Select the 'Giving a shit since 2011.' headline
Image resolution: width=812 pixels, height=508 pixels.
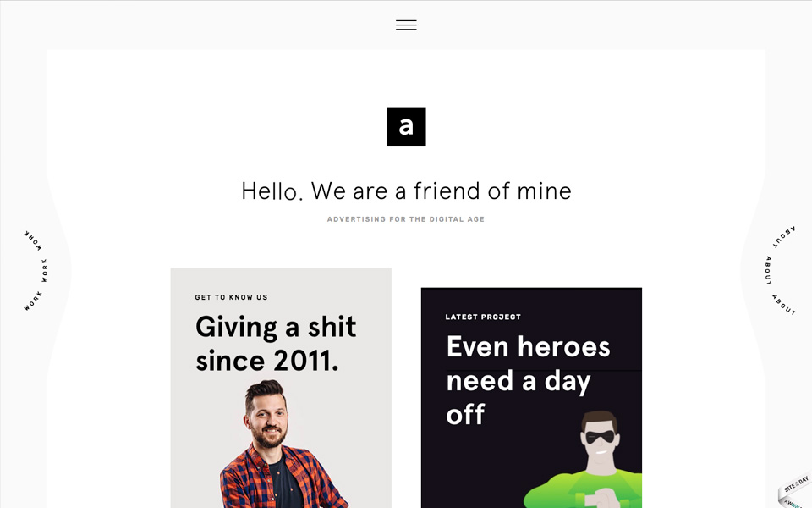point(276,344)
